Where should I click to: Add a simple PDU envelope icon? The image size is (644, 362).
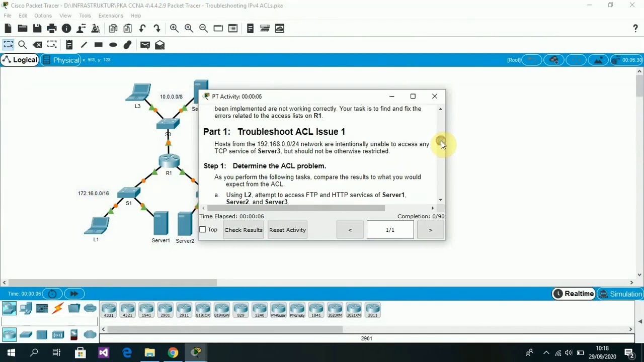[145, 45]
